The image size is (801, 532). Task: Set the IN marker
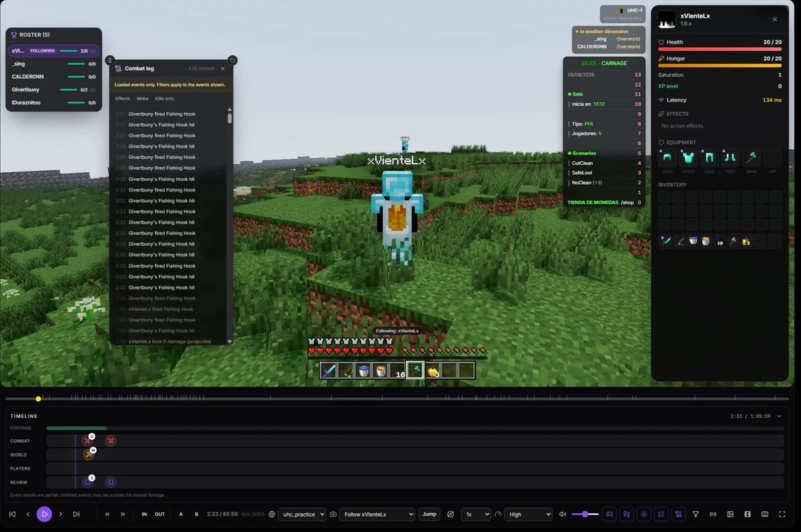click(144, 514)
